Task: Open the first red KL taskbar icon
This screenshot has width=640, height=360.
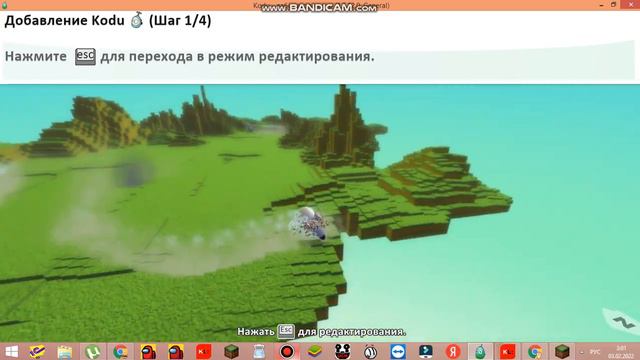Action: (x=204, y=351)
